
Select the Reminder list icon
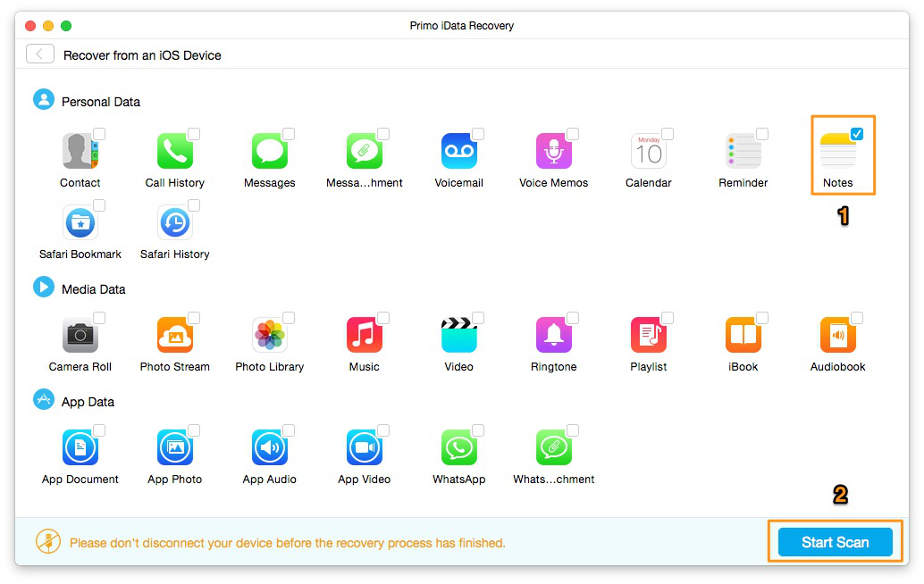pos(743,151)
